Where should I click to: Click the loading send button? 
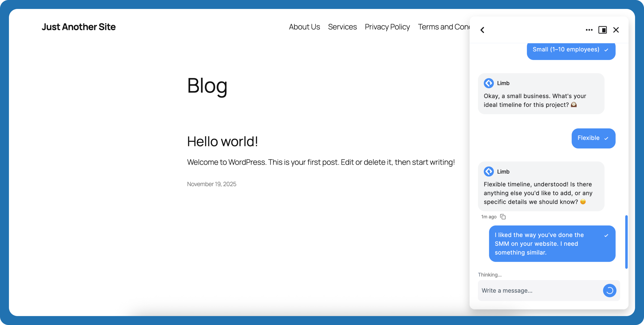pos(609,290)
